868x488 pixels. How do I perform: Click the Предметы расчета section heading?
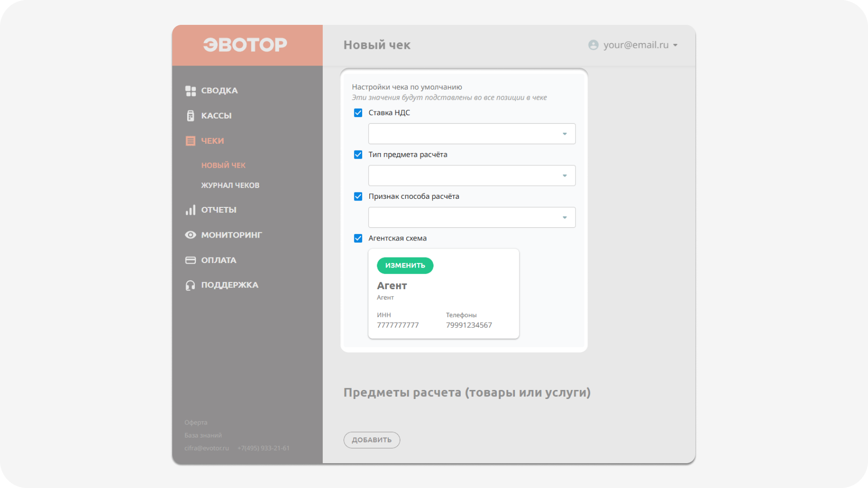467,393
